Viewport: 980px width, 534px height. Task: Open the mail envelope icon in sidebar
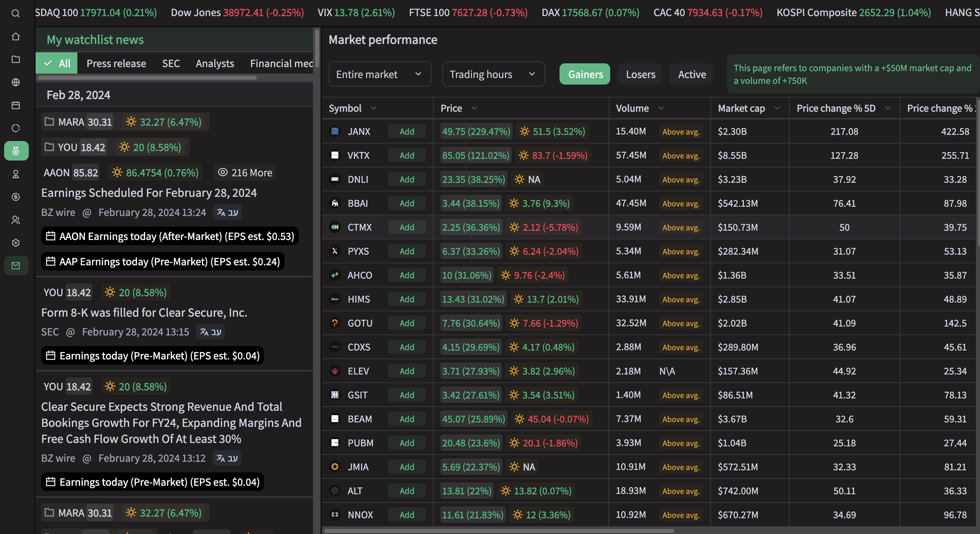click(x=16, y=266)
